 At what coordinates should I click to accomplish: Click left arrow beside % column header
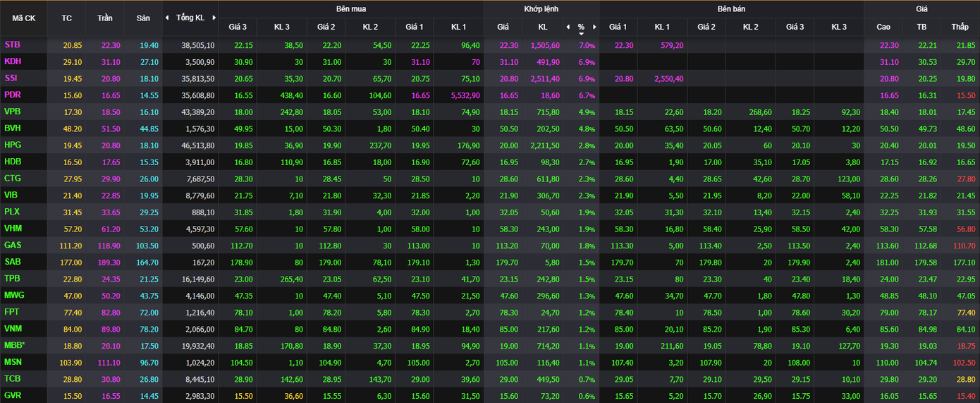tap(568, 27)
